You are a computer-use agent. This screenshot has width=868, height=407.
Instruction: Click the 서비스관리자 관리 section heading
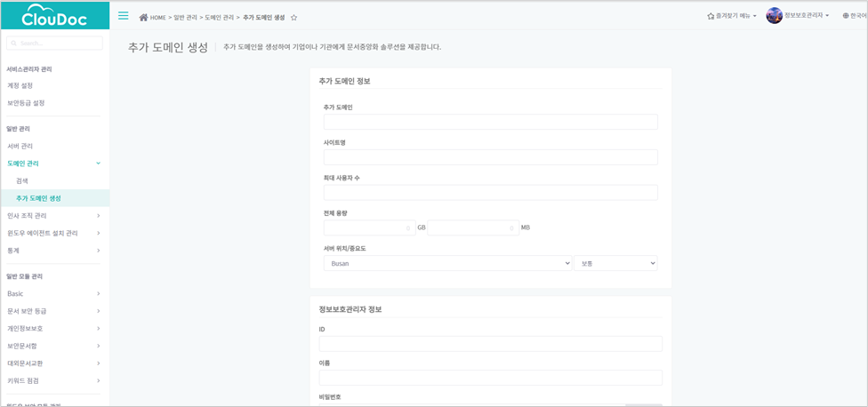point(29,69)
